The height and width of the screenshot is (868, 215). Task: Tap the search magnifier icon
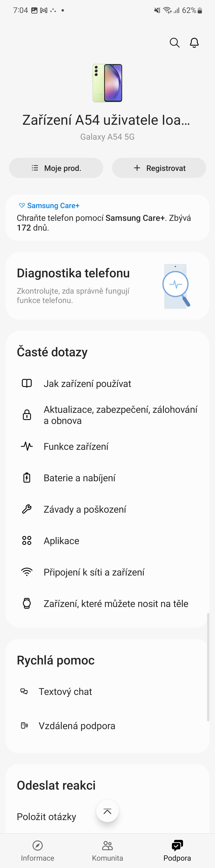click(174, 43)
